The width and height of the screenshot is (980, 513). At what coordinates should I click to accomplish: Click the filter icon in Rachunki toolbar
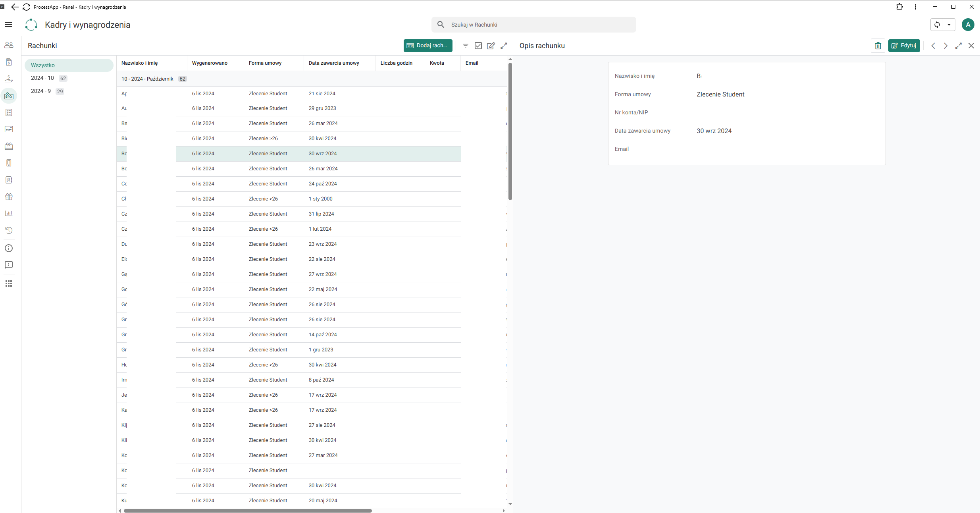pyautogui.click(x=466, y=46)
